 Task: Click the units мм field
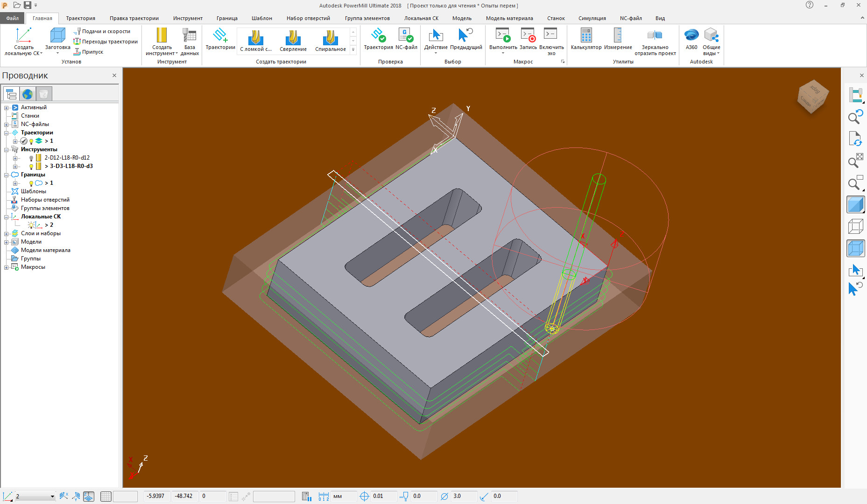pyautogui.click(x=344, y=496)
